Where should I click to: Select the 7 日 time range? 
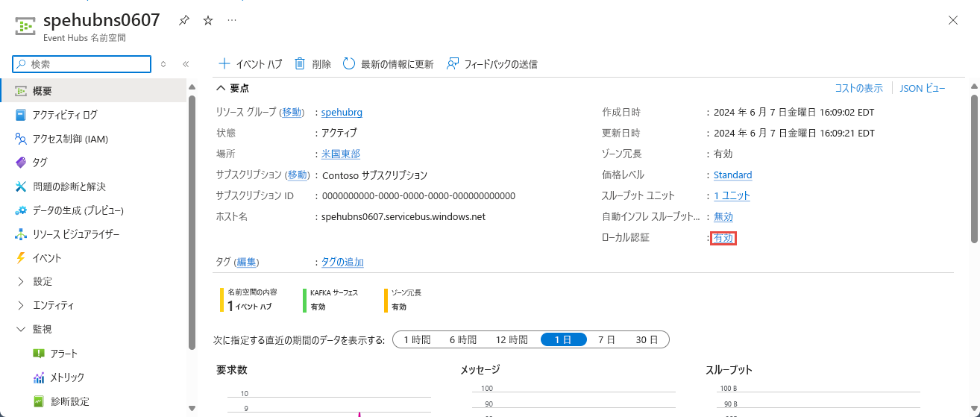click(x=606, y=339)
